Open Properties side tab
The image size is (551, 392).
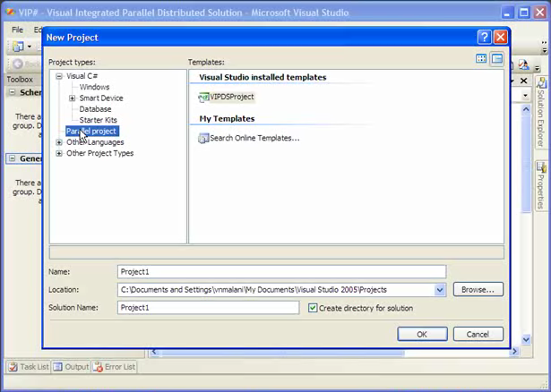(x=541, y=186)
